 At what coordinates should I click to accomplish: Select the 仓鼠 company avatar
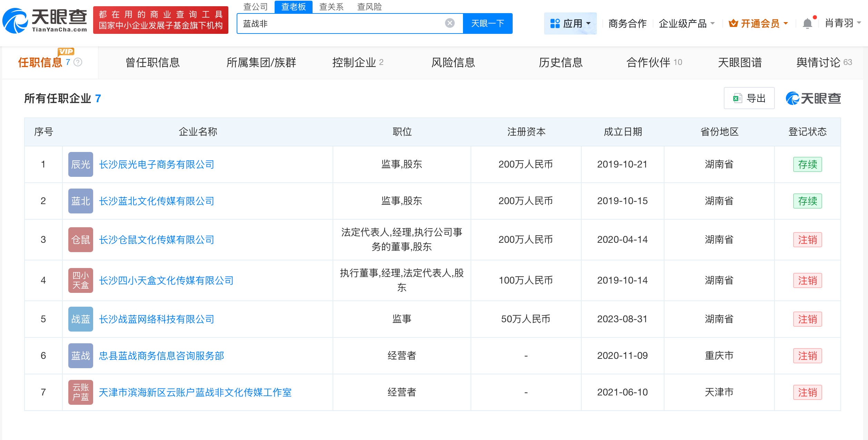click(80, 239)
